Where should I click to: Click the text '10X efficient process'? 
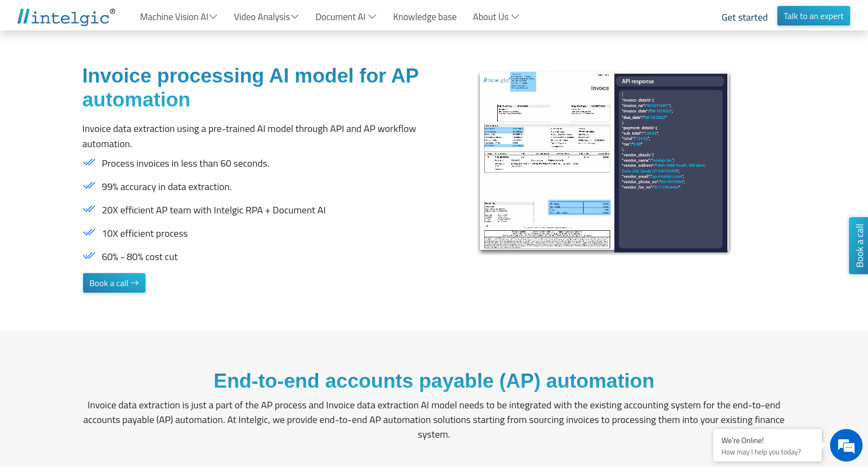[x=145, y=233]
